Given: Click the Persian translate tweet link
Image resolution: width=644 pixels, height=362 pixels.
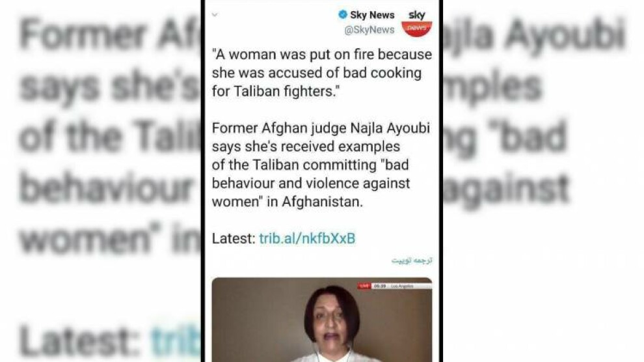Looking at the screenshot, I should click(412, 260).
